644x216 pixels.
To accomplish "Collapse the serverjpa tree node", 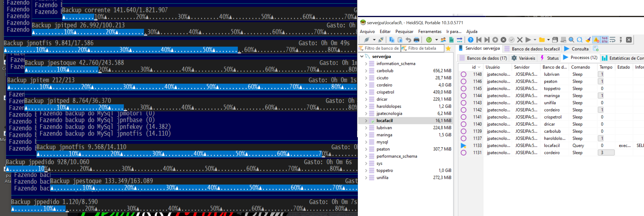I will (362, 56).
